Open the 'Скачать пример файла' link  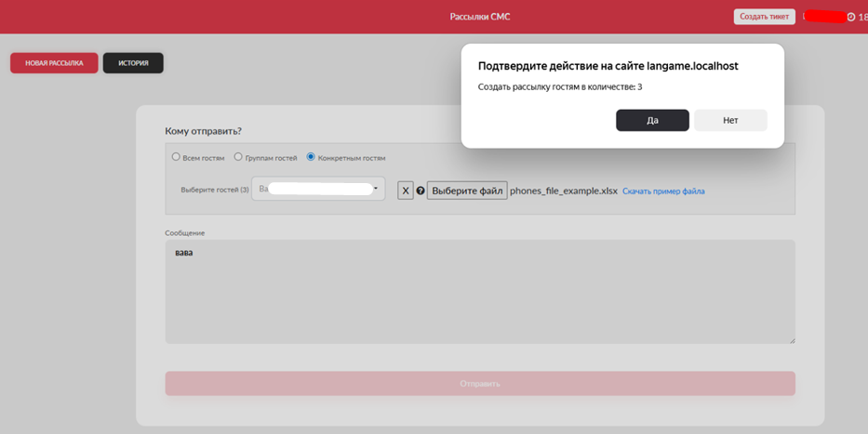click(663, 191)
